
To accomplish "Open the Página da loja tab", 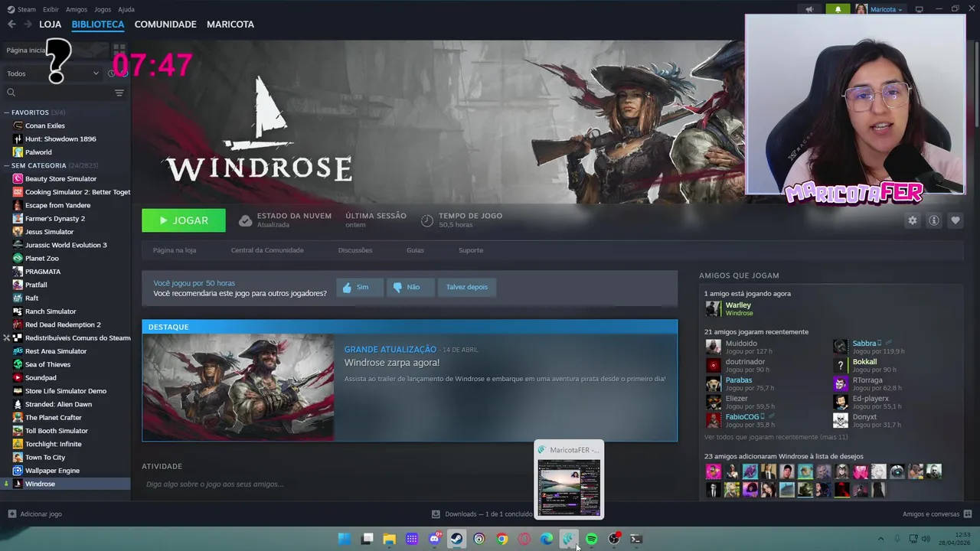I will [175, 250].
